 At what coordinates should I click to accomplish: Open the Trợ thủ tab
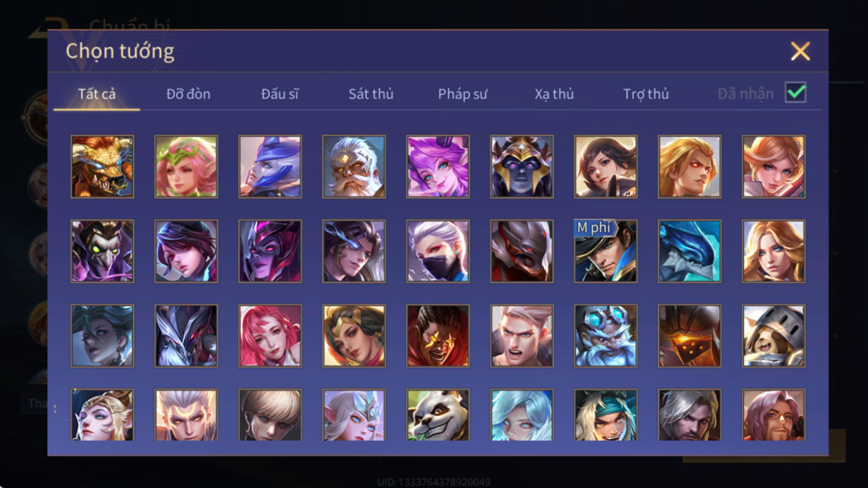pos(646,94)
